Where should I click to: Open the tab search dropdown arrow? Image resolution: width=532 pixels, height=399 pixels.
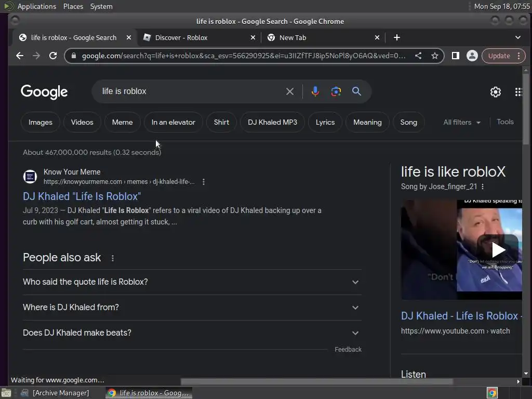(x=518, y=37)
